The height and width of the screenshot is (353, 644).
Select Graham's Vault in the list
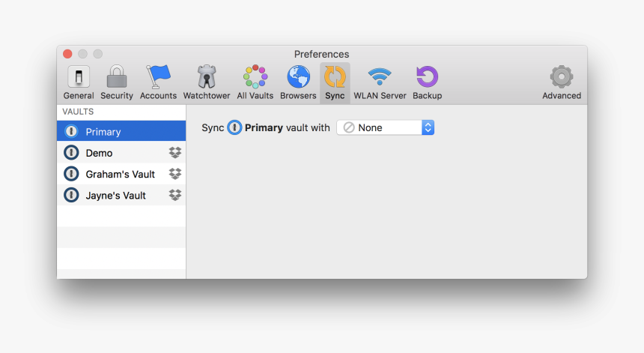click(121, 174)
